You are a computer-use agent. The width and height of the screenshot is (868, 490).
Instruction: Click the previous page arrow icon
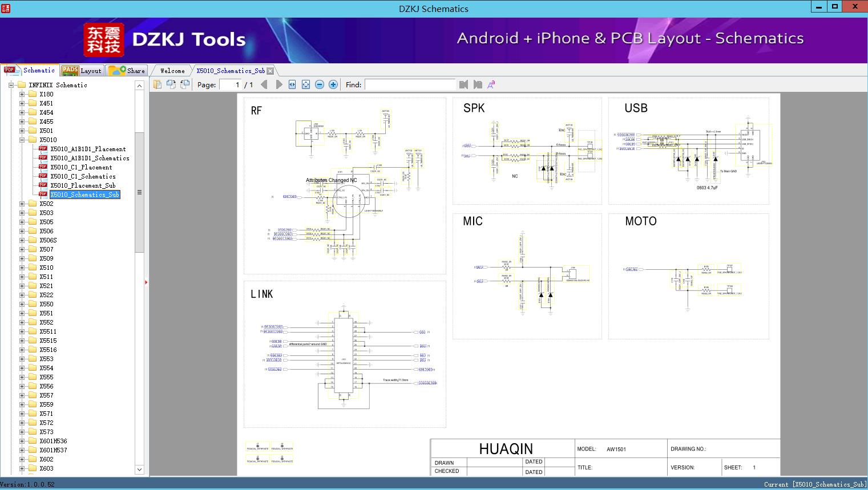(264, 84)
